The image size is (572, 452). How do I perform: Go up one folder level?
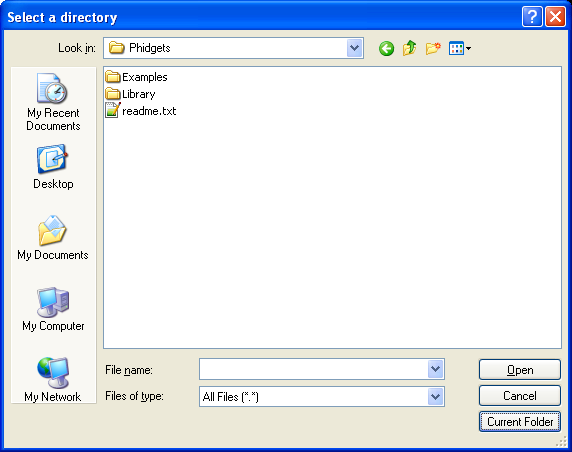(x=410, y=48)
